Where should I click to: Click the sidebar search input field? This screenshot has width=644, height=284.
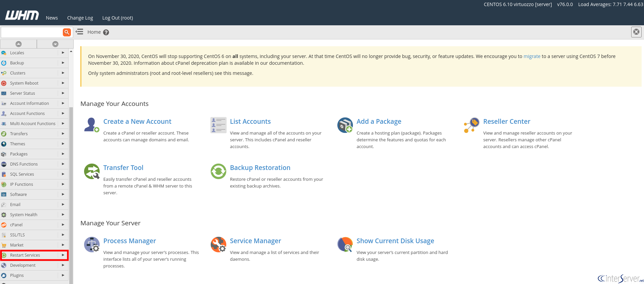click(32, 32)
